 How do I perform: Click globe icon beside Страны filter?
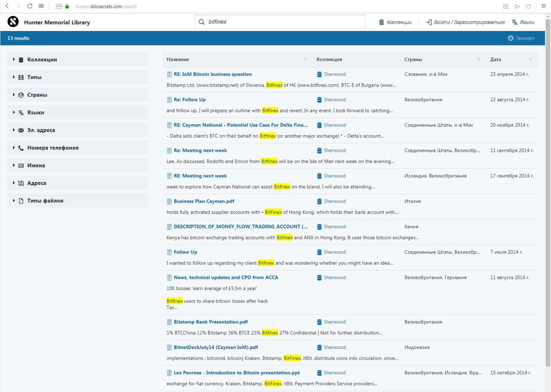21,95
